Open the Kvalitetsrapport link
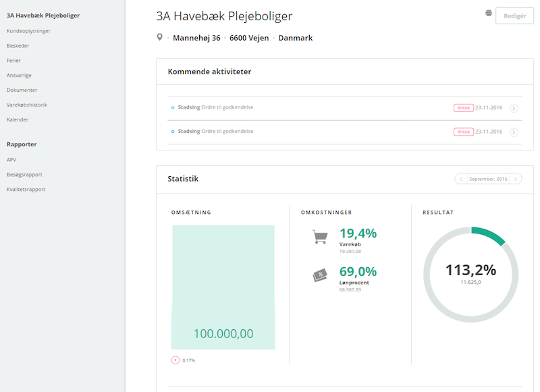Screen dimensions: 540x392 26,190
